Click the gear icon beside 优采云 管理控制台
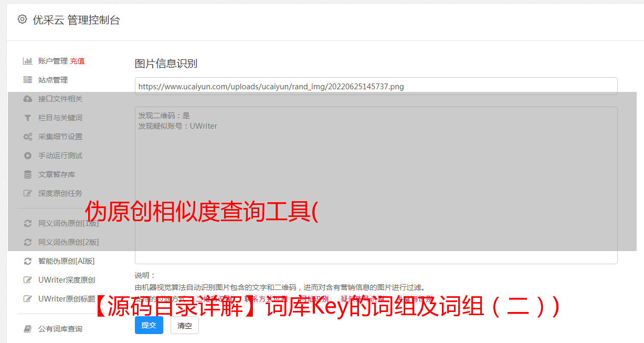 tap(22, 19)
